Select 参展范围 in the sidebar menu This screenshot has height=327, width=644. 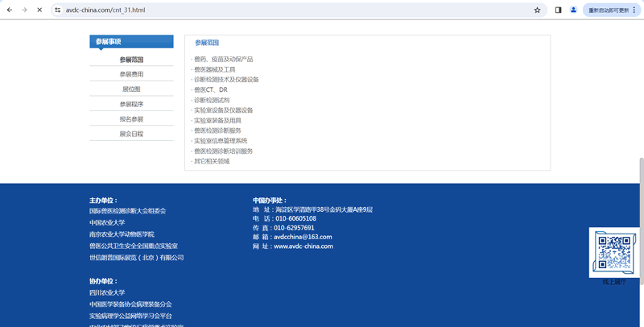(x=131, y=60)
